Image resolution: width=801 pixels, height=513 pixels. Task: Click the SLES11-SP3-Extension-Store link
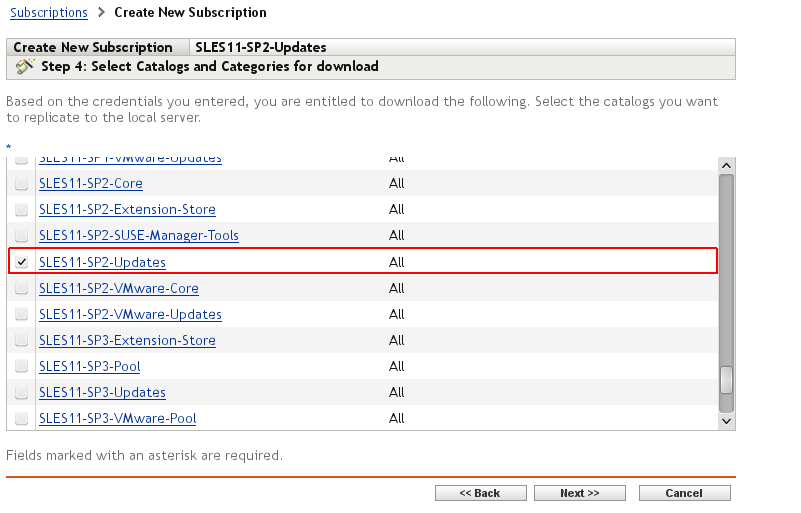pyautogui.click(x=127, y=340)
